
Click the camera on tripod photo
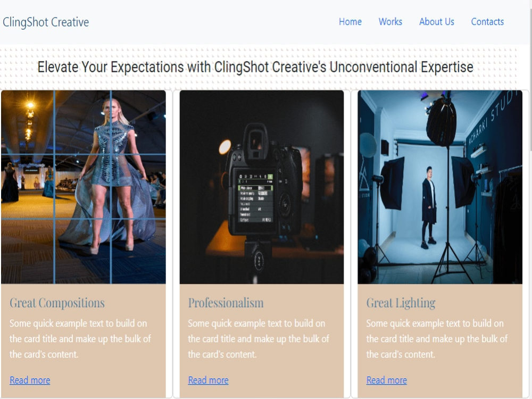tap(262, 187)
